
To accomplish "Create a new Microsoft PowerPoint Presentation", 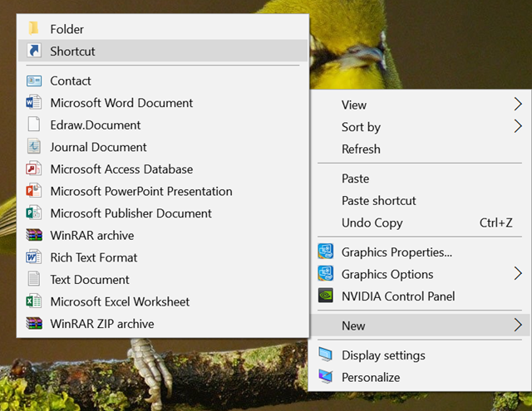I will click(163, 191).
